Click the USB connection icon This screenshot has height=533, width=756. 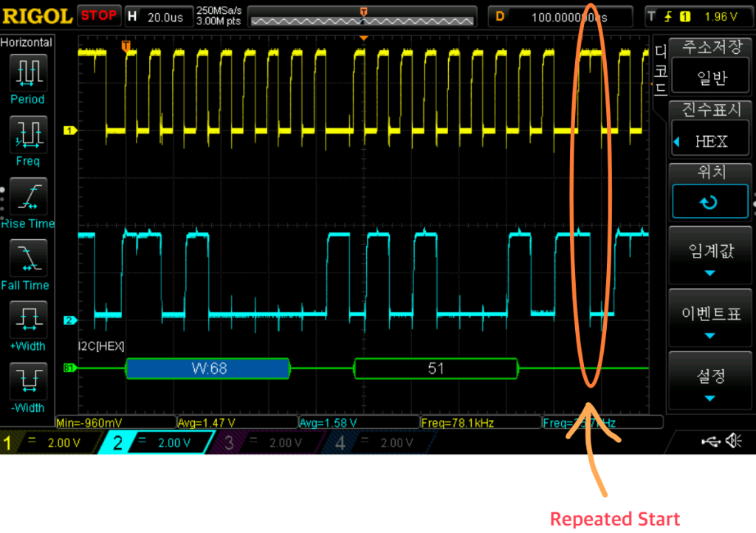(x=711, y=441)
